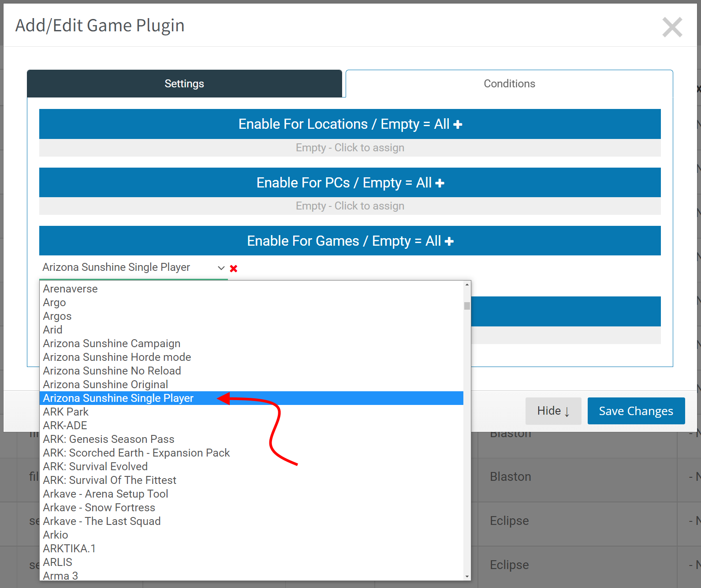Click the dropdown list scroll down arrow
Screen dimensions: 701x588
click(467, 577)
